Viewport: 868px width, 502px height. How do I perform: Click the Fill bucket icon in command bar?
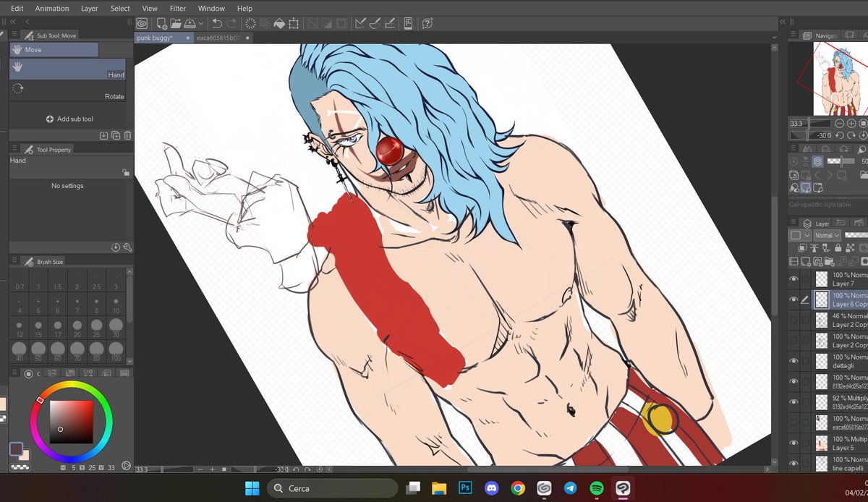point(278,23)
